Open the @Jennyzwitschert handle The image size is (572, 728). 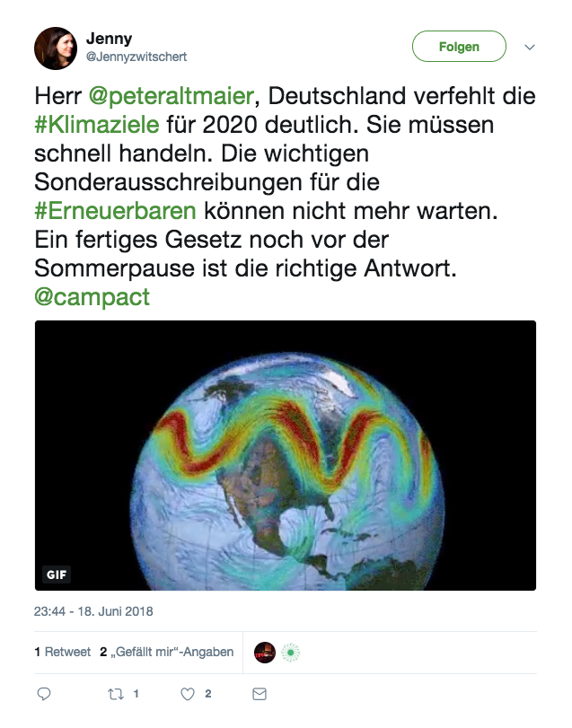[x=136, y=57]
